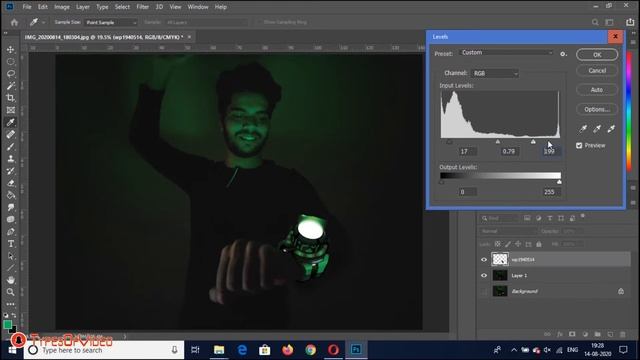This screenshot has width=640, height=360.
Task: Select the Paint Bucket tool
Action: 11,195
